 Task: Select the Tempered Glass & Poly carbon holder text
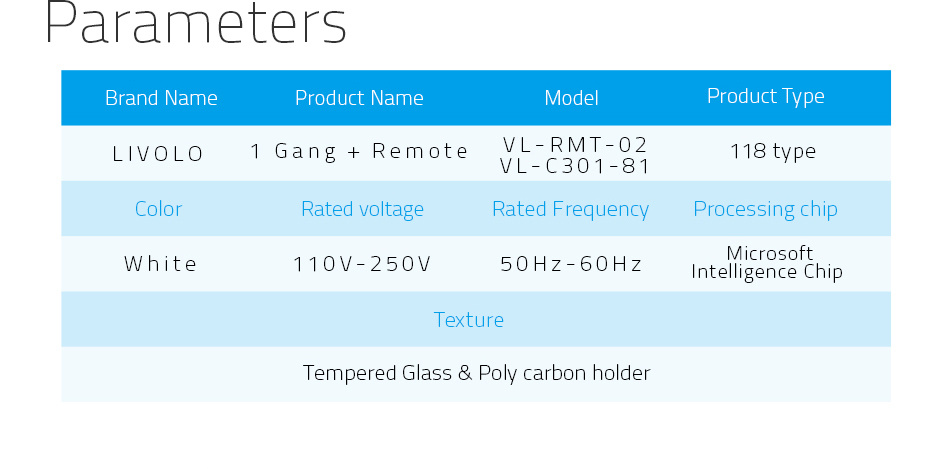point(476,373)
